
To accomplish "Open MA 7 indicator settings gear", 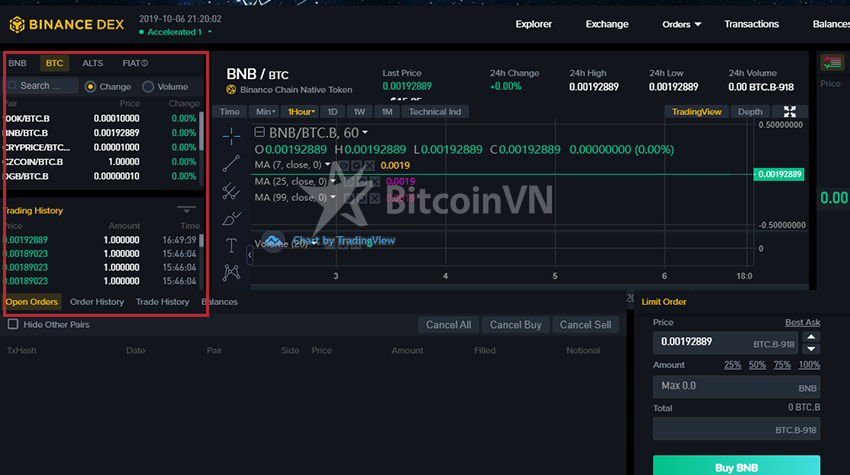I will 356,165.
